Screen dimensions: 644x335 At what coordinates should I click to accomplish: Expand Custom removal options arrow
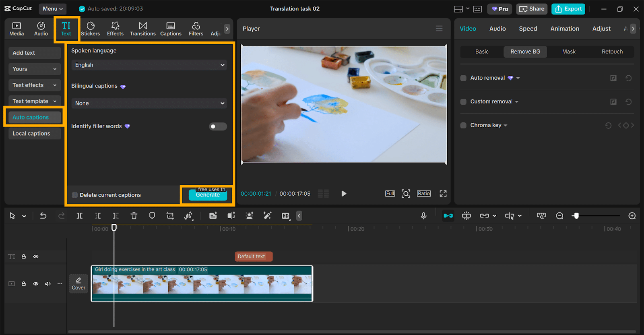[x=517, y=102]
